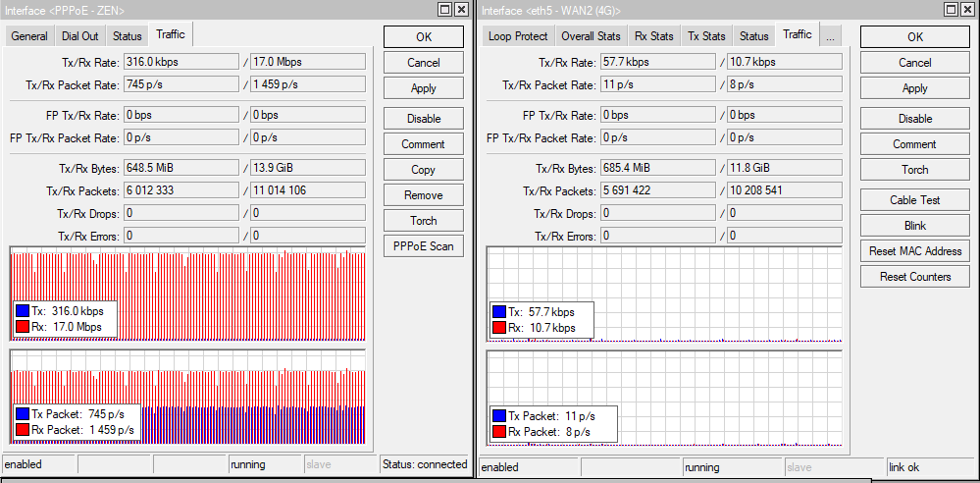Viewport: 980px width, 483px height.
Task: Close the eth5 - WAN2 (4G) window
Action: tap(966, 9)
